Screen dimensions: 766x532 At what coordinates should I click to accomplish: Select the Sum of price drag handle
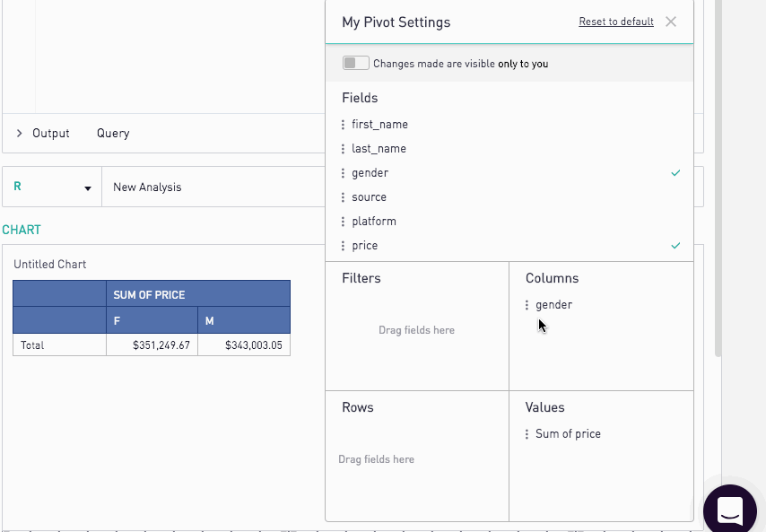(527, 433)
